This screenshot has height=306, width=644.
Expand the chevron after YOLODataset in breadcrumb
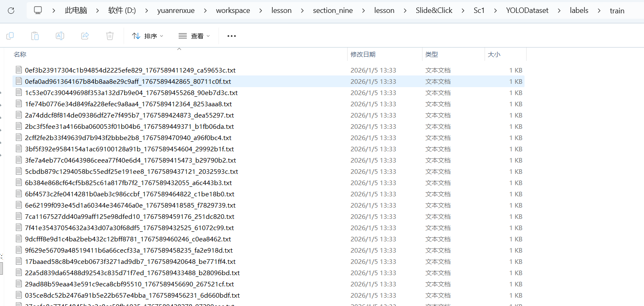click(x=559, y=10)
